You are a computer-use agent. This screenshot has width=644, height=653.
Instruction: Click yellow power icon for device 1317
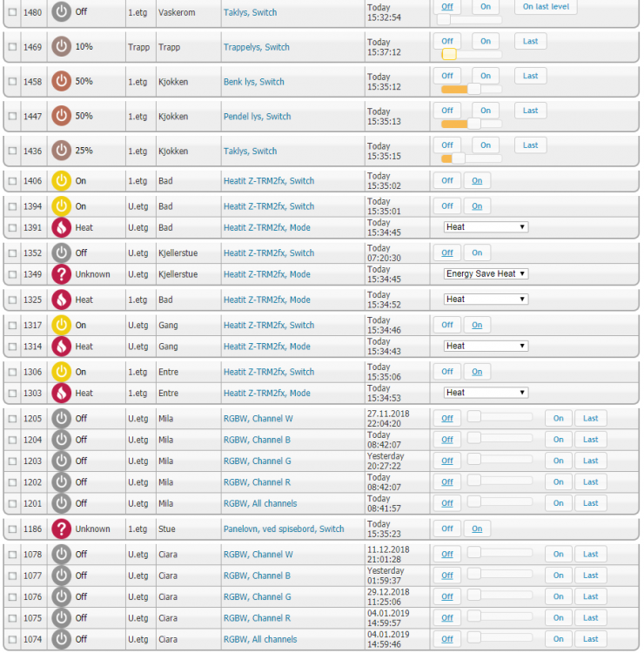click(61, 325)
